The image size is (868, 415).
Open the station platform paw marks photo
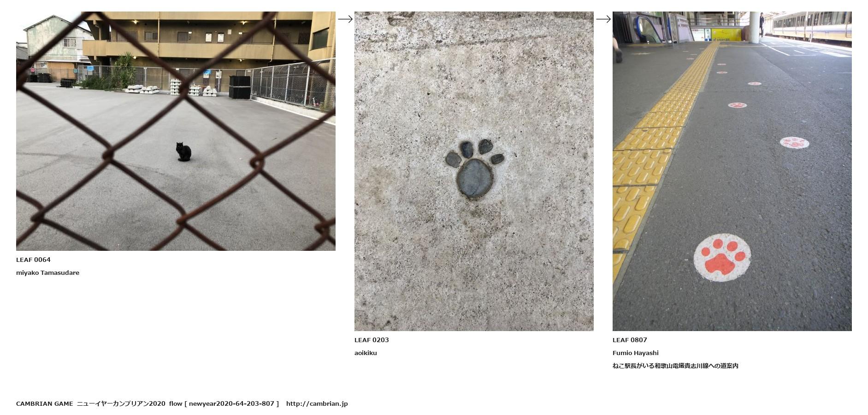(x=732, y=171)
